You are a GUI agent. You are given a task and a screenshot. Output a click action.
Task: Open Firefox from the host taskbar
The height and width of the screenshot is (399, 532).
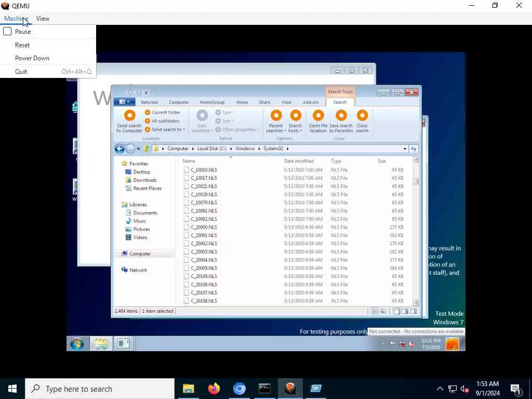(214, 389)
